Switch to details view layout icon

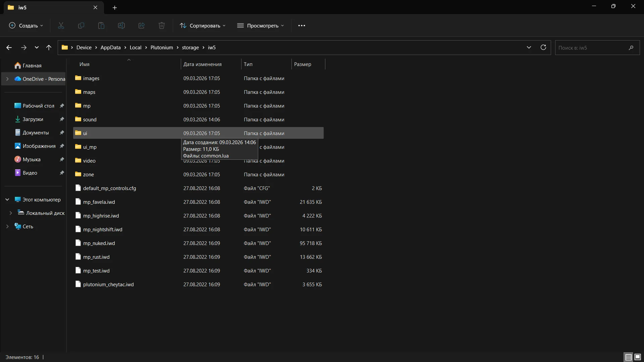pyautogui.click(x=628, y=357)
